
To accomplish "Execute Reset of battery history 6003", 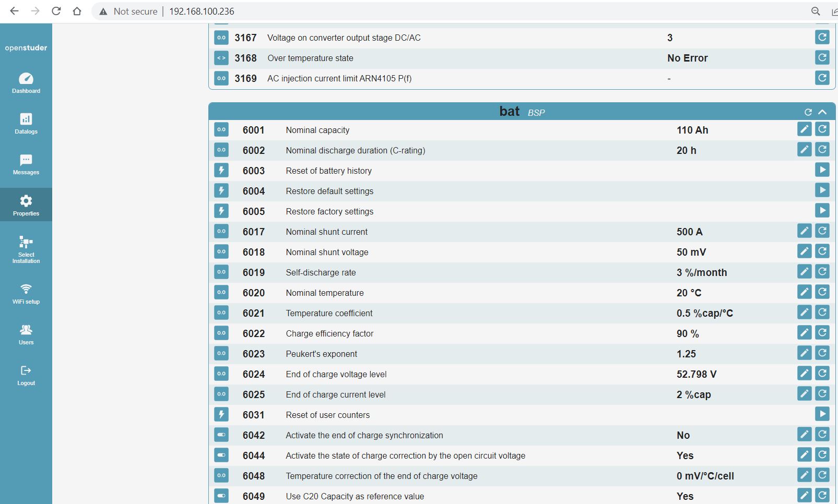I will click(x=822, y=170).
